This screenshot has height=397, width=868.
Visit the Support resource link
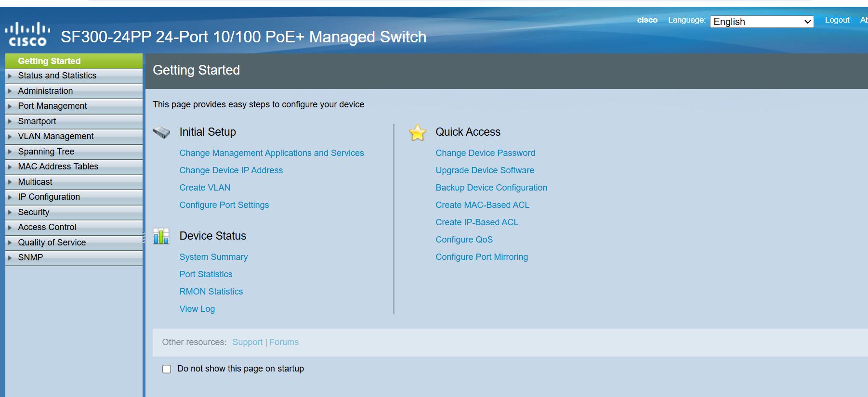click(247, 342)
